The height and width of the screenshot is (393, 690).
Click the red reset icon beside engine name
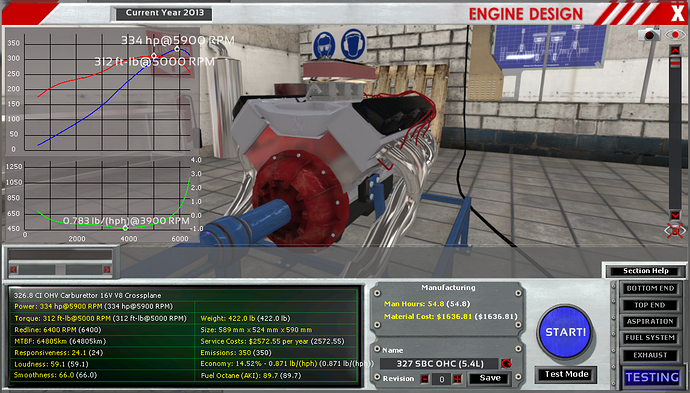point(506,364)
